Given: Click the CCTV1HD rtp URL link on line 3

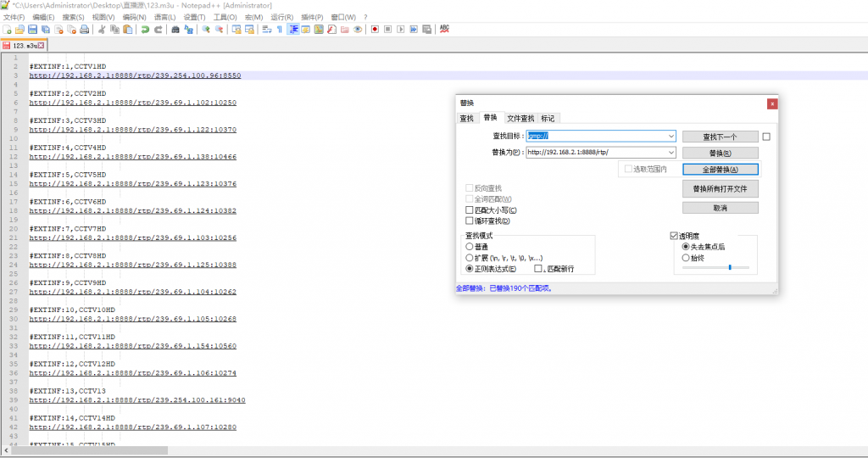Looking at the screenshot, I should pyautogui.click(x=135, y=75).
